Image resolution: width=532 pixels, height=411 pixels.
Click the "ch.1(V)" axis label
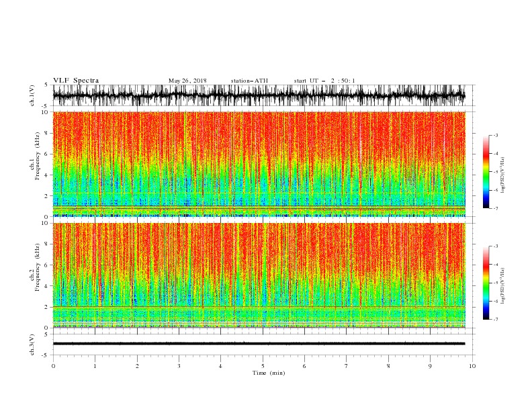[x=32, y=95]
